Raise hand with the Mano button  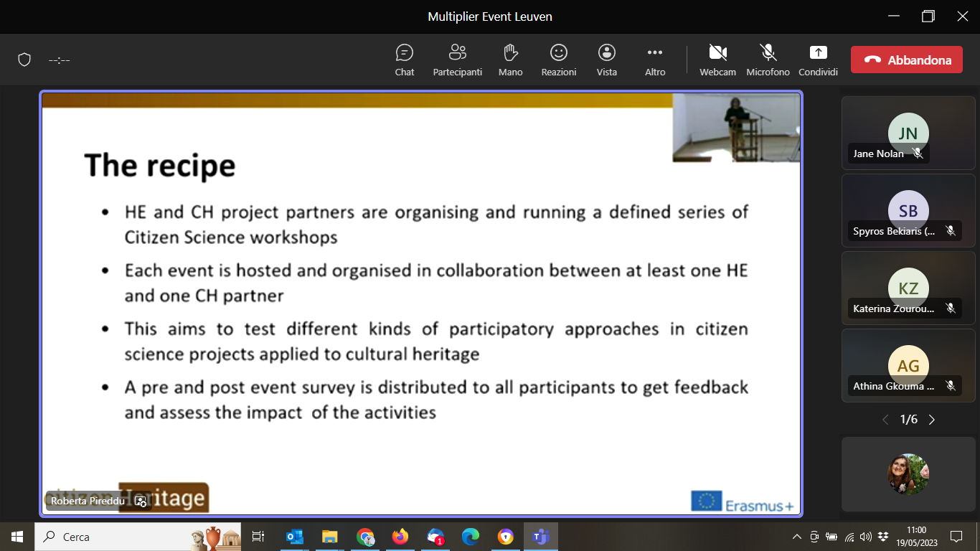511,60
